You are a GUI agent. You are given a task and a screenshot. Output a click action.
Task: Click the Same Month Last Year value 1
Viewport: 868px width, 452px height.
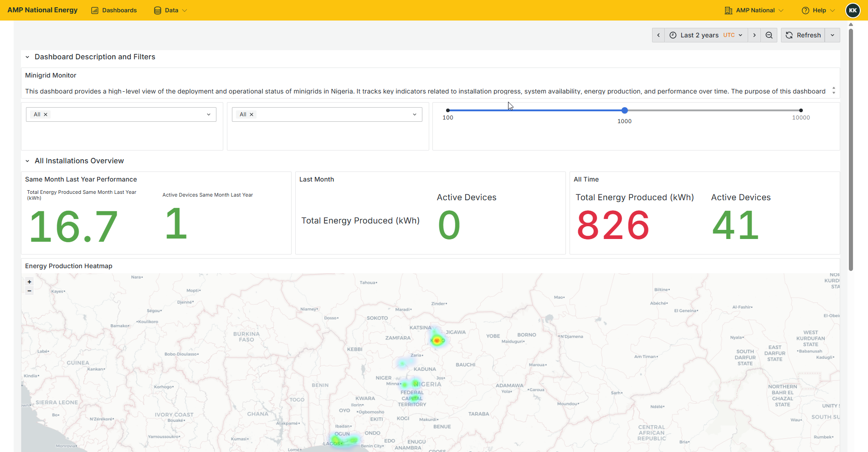pyautogui.click(x=176, y=223)
